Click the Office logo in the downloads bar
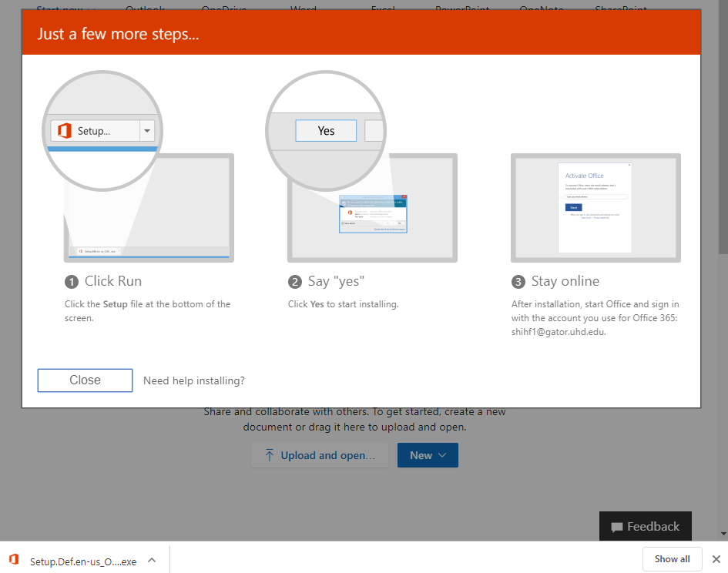The height and width of the screenshot is (573, 728). [14, 560]
